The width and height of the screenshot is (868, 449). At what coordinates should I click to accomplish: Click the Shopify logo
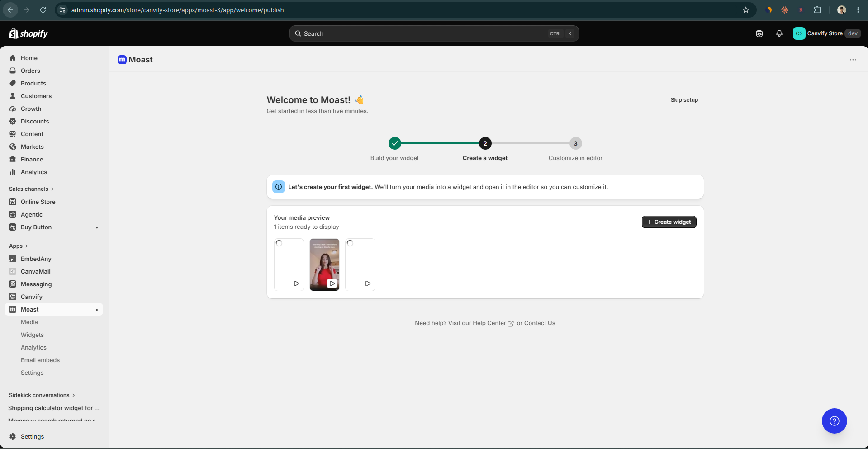(x=28, y=33)
